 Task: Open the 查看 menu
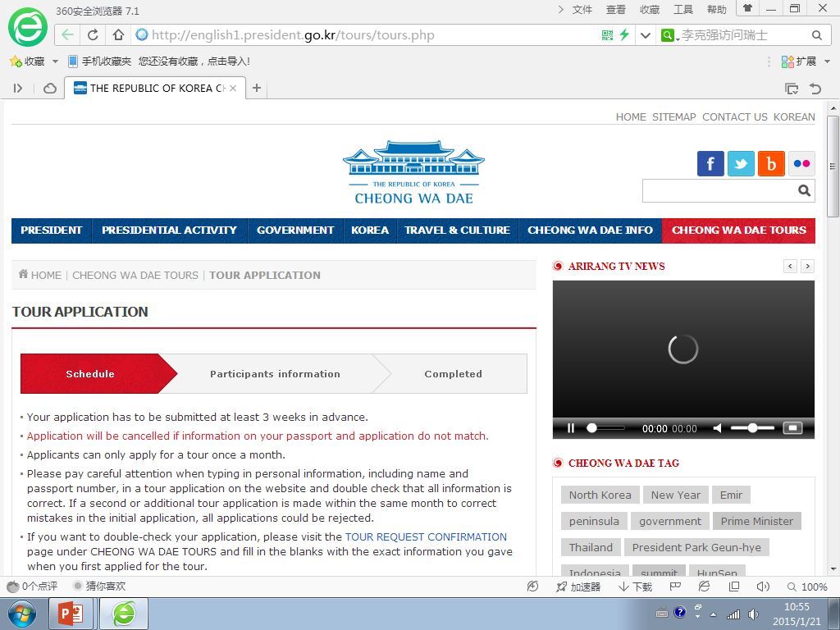click(x=615, y=10)
